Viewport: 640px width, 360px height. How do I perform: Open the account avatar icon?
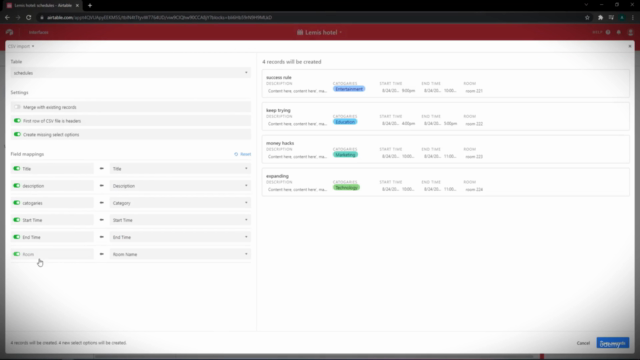pyautogui.click(x=630, y=32)
